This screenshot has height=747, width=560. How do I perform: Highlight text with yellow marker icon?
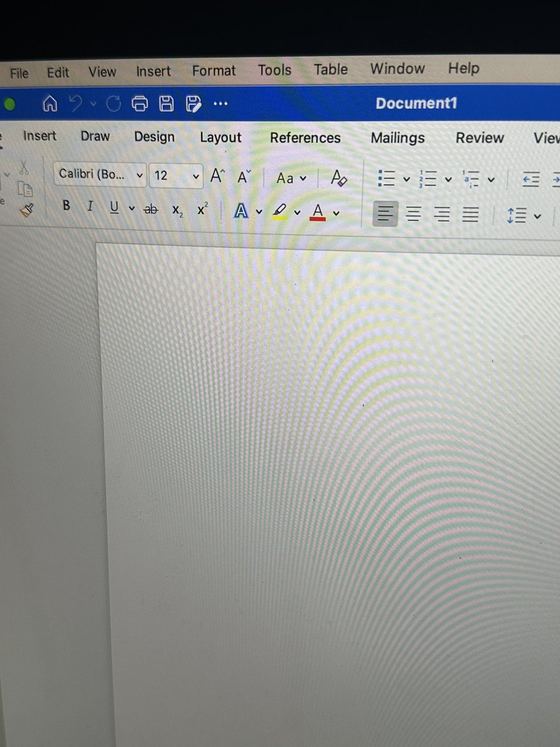(x=281, y=212)
